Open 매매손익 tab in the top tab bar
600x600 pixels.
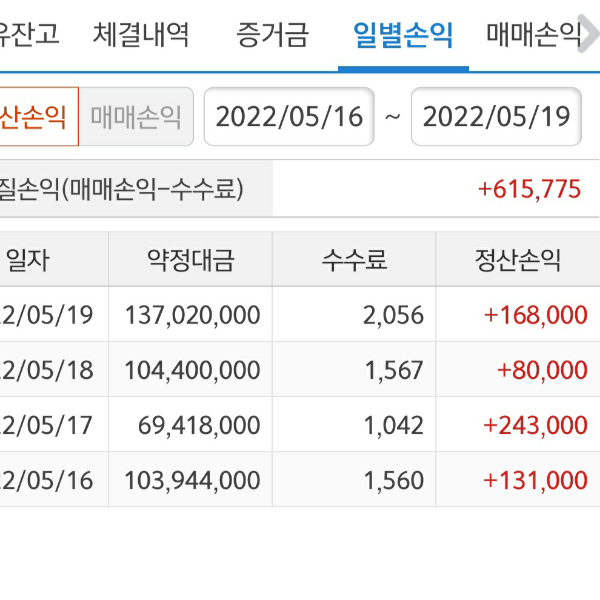pos(534,35)
